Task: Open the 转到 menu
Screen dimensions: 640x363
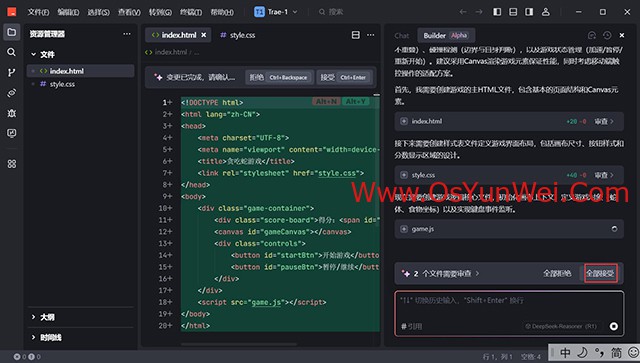Action: (160, 12)
